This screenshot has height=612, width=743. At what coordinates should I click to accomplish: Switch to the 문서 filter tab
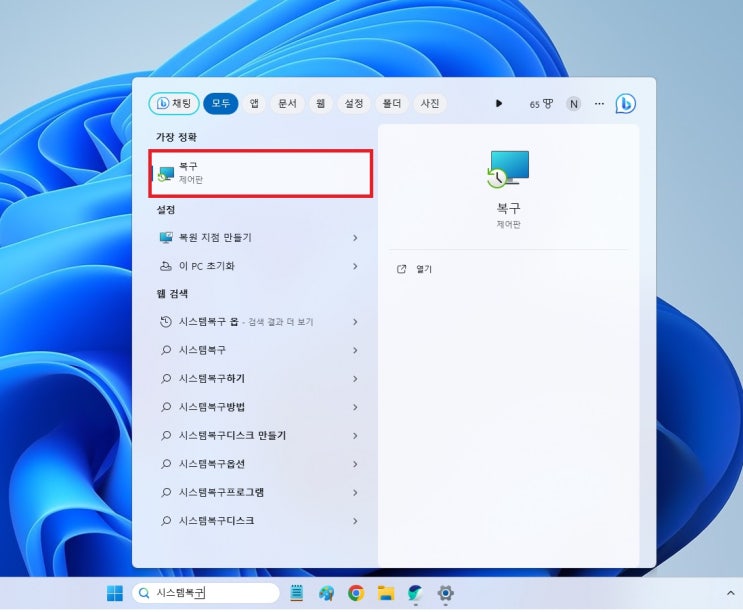point(287,103)
